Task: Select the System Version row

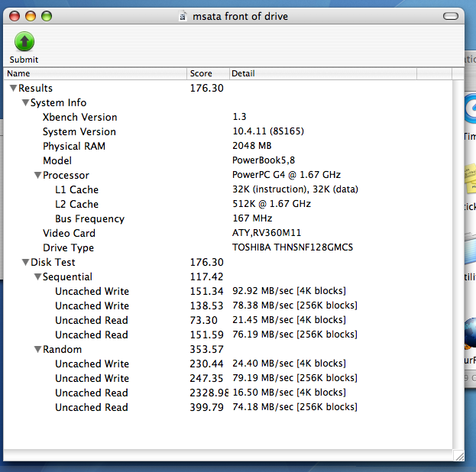Action: coord(228,131)
